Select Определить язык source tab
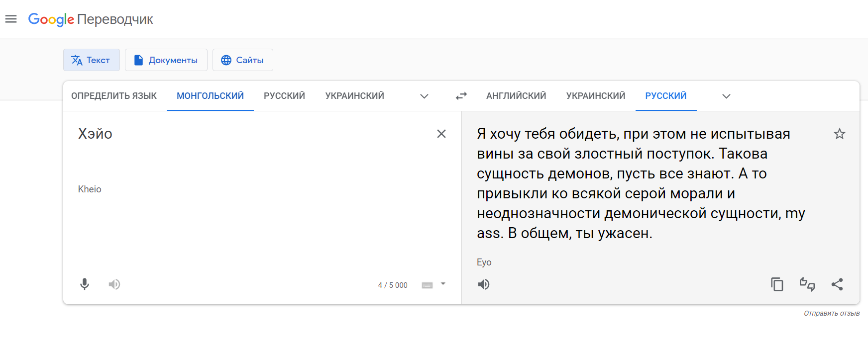The image size is (868, 341). 114,96
